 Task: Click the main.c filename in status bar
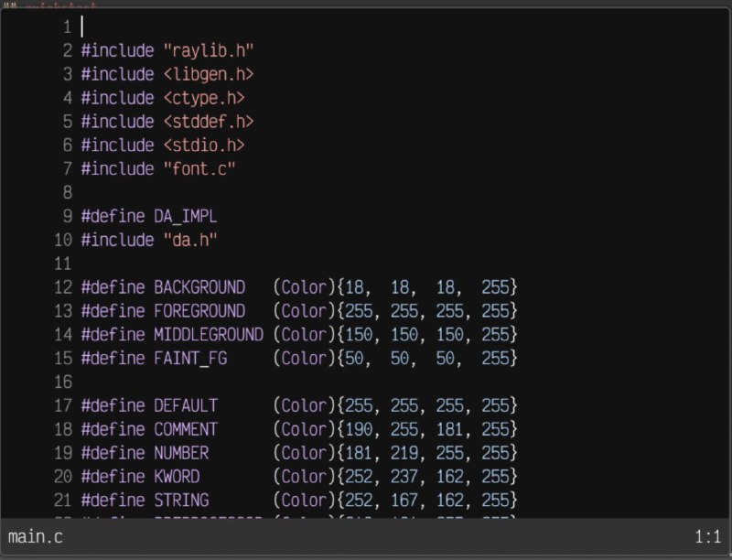(36, 536)
